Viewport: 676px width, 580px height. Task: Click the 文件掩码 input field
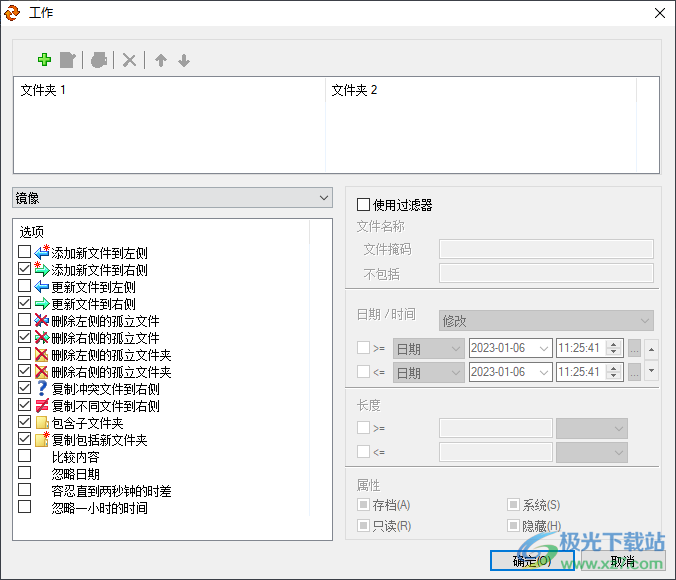click(x=546, y=249)
